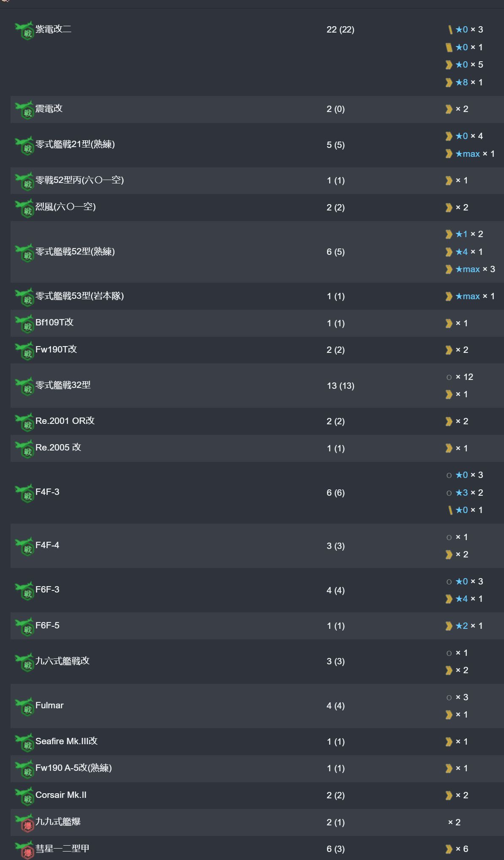The width and height of the screenshot is (504, 860).
Task: Select the Seafire Mk.III改 equipment name
Action: (x=66, y=741)
